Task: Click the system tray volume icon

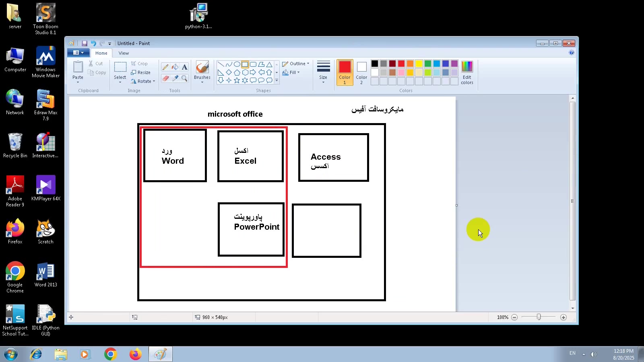Action: click(593, 354)
